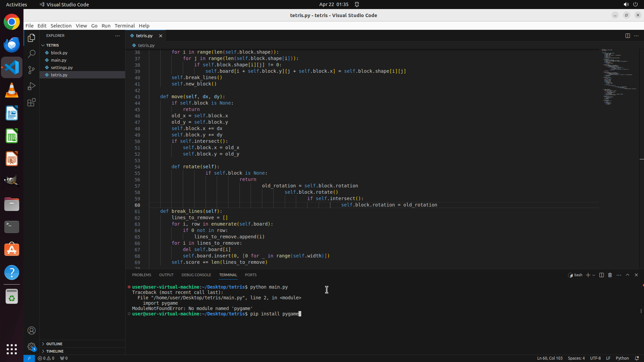644x362 pixels.
Task: Switch to the PROBLEMS panel tab
Action: point(142,275)
